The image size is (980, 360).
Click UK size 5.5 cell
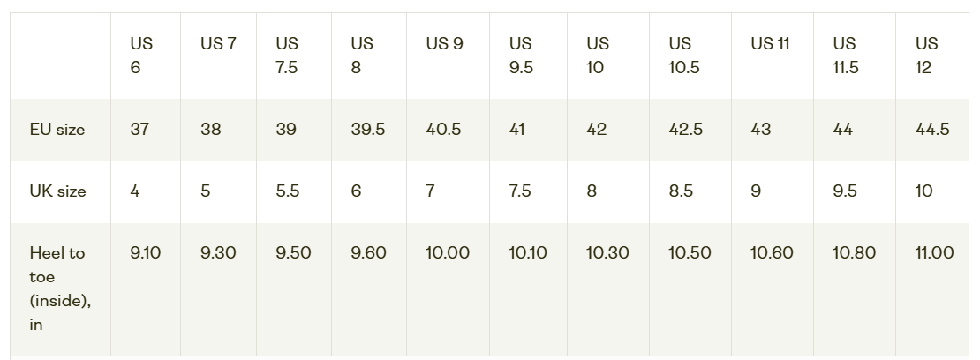pos(287,191)
